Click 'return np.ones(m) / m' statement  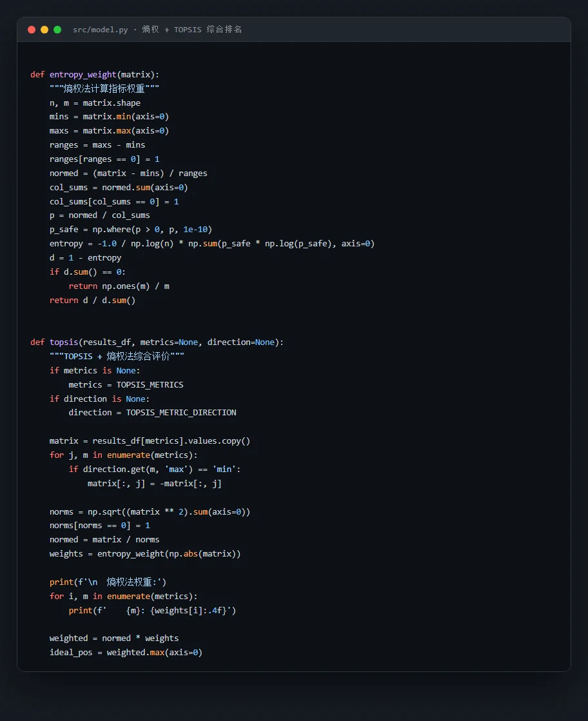click(119, 286)
